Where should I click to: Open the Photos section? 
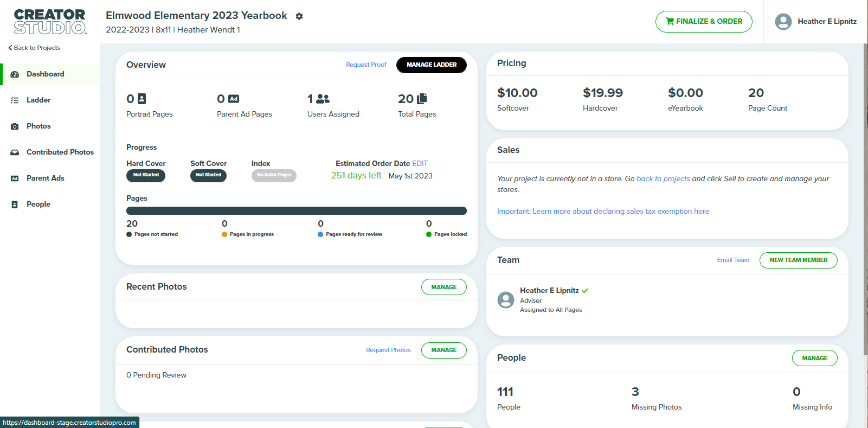[50, 126]
